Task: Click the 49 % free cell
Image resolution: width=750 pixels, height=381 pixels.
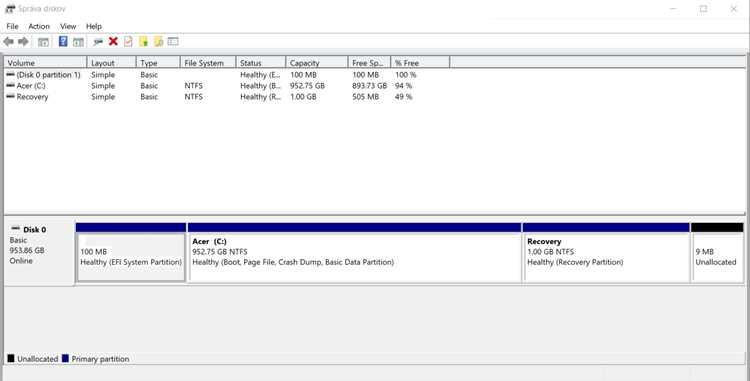Action: coord(403,97)
